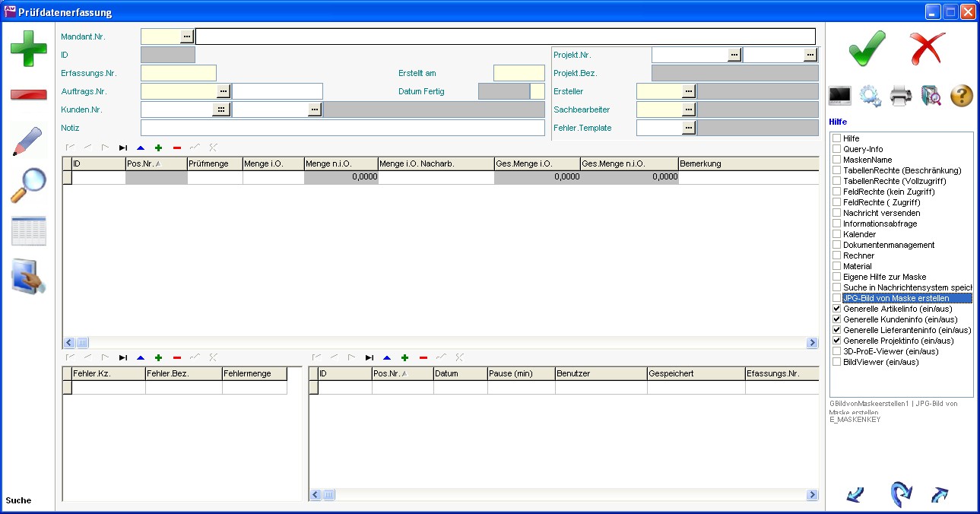Toggle Generelle Artikelinfo (ein/aus) checkbox
The height and width of the screenshot is (514, 980).
[x=837, y=309]
